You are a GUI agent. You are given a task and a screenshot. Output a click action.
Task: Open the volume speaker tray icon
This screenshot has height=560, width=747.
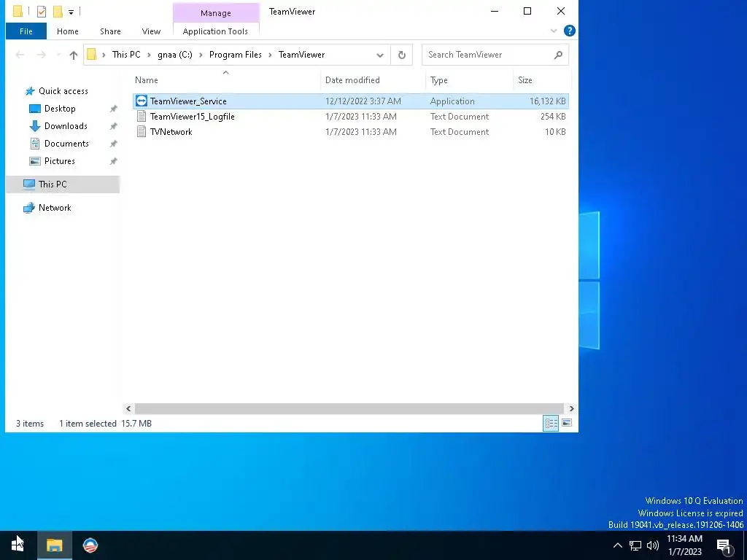pos(653,545)
